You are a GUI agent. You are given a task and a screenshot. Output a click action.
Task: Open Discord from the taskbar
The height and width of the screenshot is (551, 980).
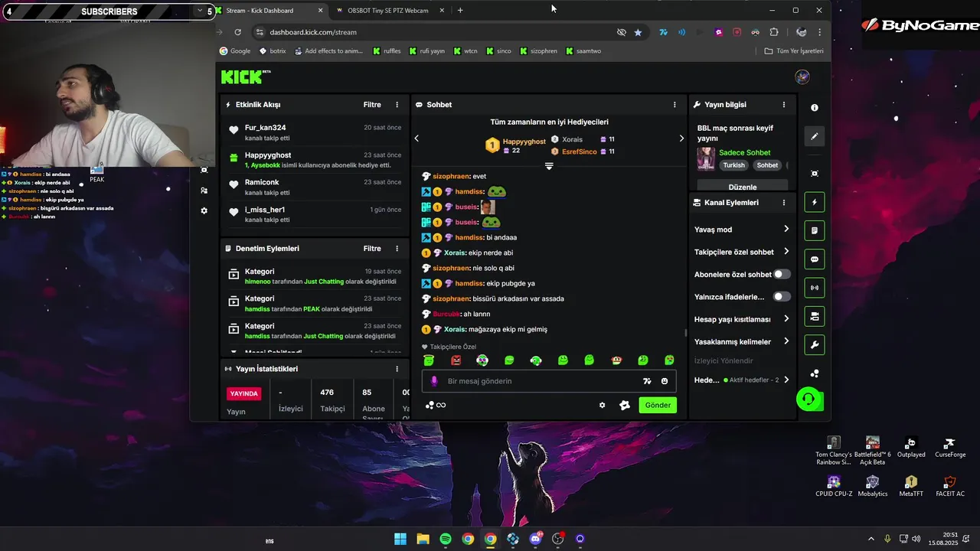[535, 539]
